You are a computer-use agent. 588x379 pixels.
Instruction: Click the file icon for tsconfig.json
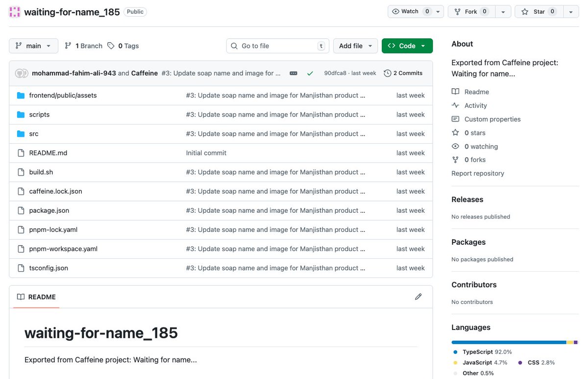tap(21, 268)
